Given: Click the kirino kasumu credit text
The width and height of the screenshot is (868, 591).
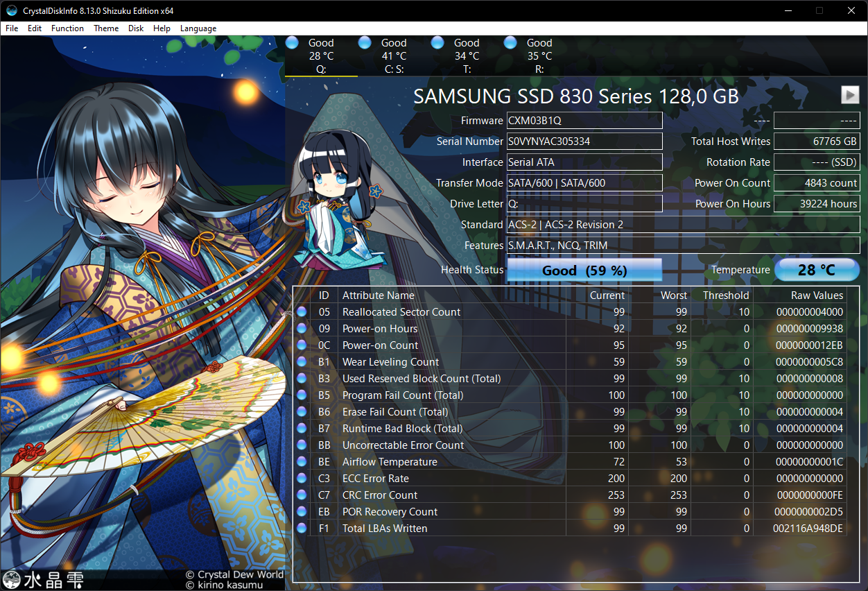Looking at the screenshot, I should pyautogui.click(x=225, y=585).
